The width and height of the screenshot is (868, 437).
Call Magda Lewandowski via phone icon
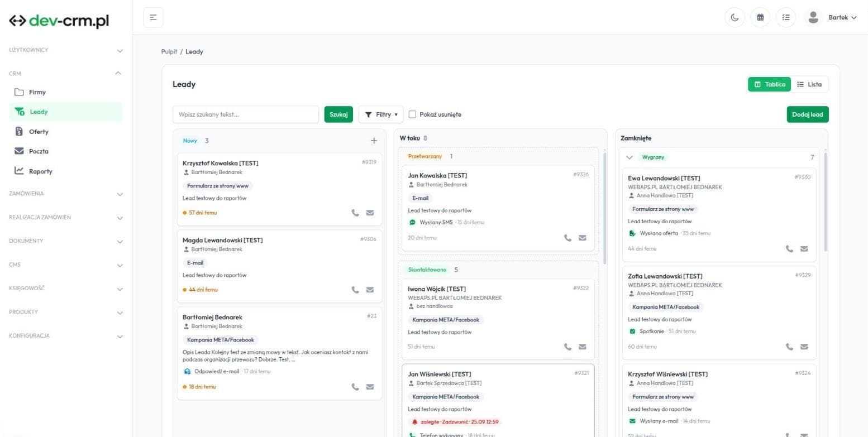click(x=355, y=290)
